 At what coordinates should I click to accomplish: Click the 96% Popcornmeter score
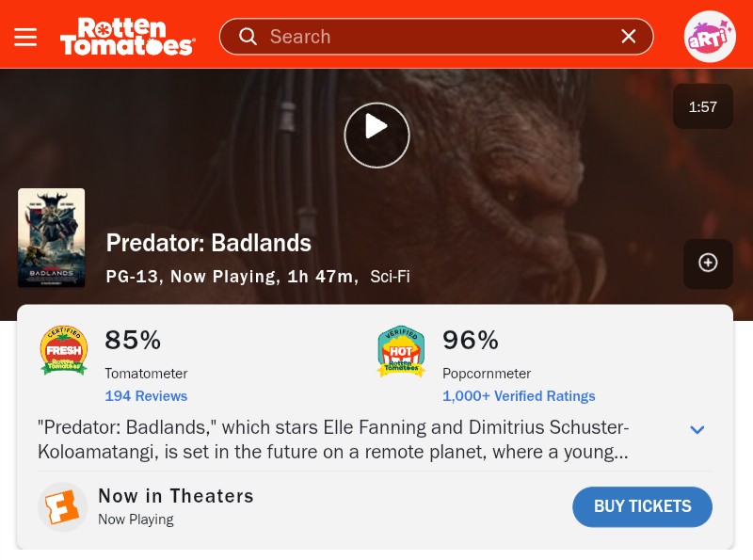(471, 340)
